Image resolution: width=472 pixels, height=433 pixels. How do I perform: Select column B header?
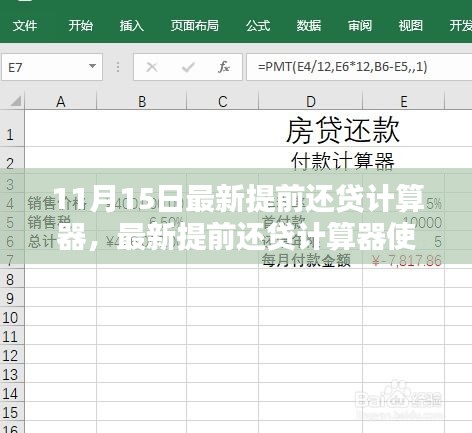click(142, 101)
